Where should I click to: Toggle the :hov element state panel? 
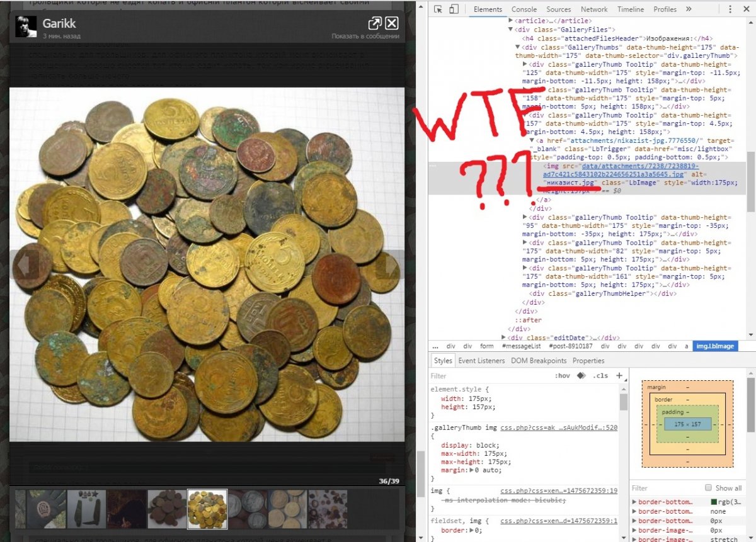[562, 376]
